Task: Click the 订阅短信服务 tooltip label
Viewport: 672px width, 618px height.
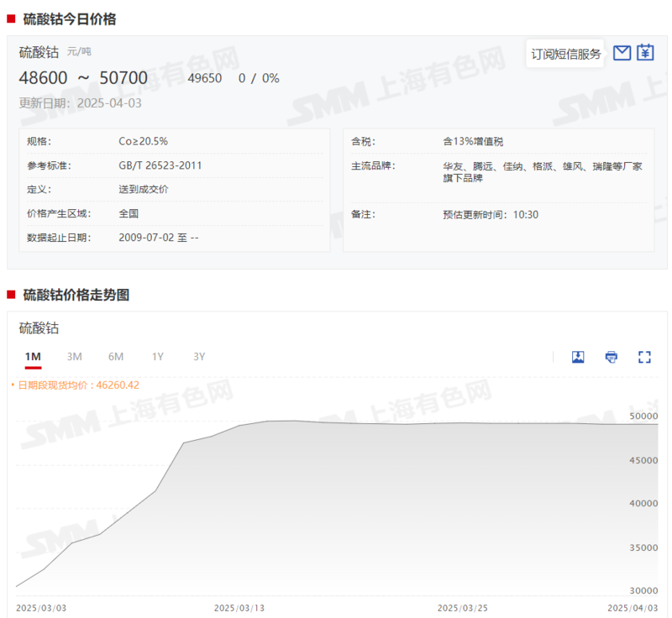Action: coord(566,55)
